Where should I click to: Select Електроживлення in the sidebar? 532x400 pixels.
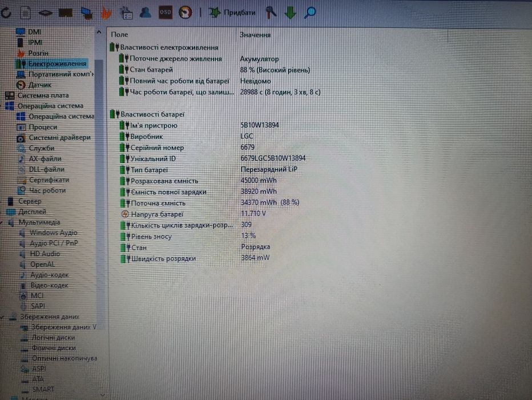tap(57, 63)
